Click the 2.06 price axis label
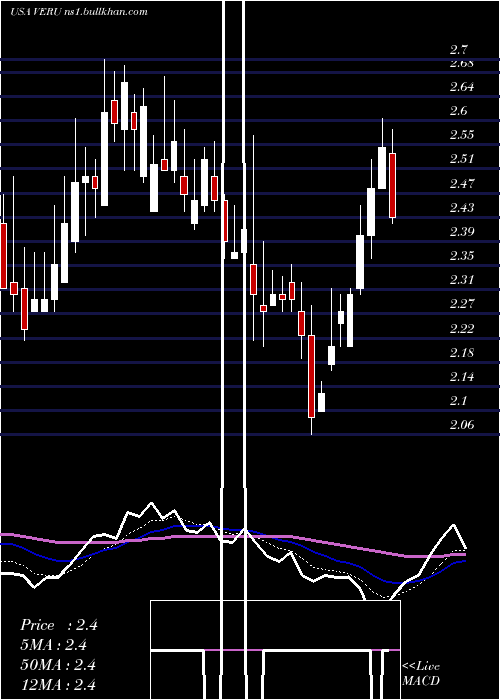 [462, 425]
